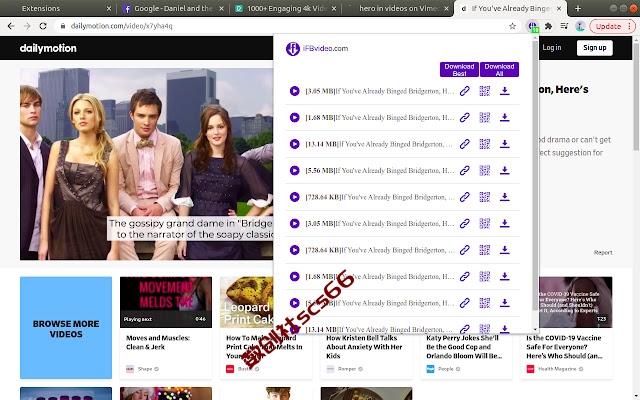Download the first 1.68 MB video entry
Image resolution: width=640 pixels, height=400 pixels.
(504, 118)
